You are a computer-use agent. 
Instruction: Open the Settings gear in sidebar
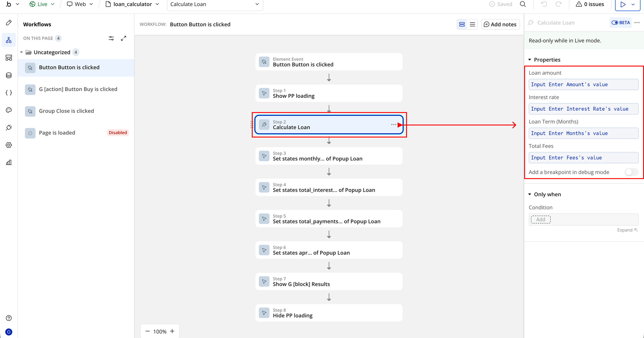tap(9, 145)
